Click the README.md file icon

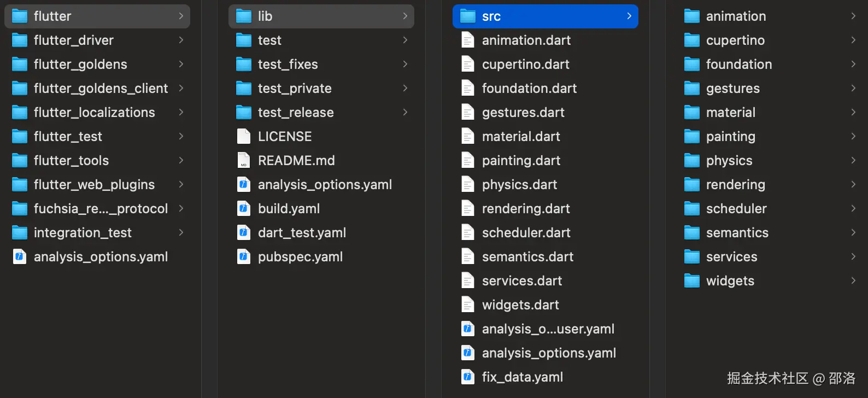pyautogui.click(x=244, y=161)
